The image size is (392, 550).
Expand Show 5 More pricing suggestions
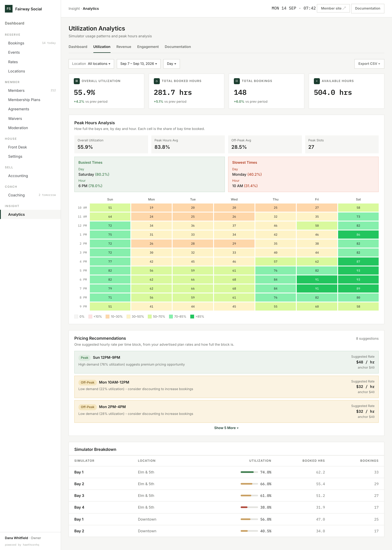point(226,428)
